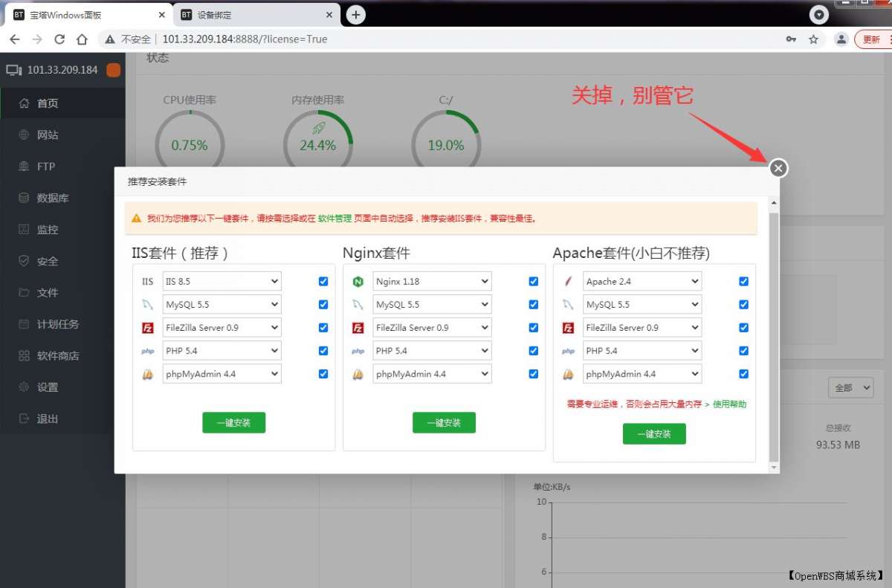The width and height of the screenshot is (892, 588).
Task: Open the 监控 (Monitoring) panel
Action: 46,229
